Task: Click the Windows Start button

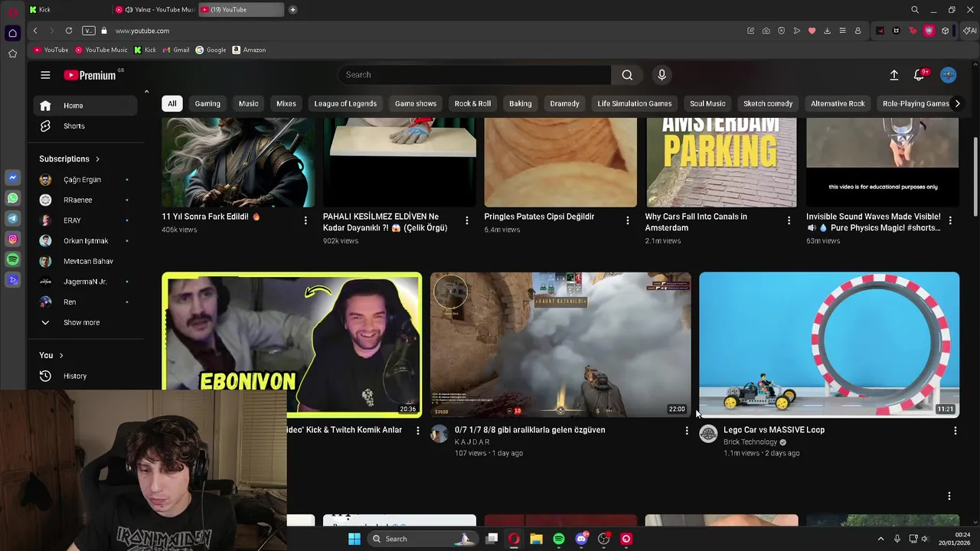Action: click(x=354, y=539)
